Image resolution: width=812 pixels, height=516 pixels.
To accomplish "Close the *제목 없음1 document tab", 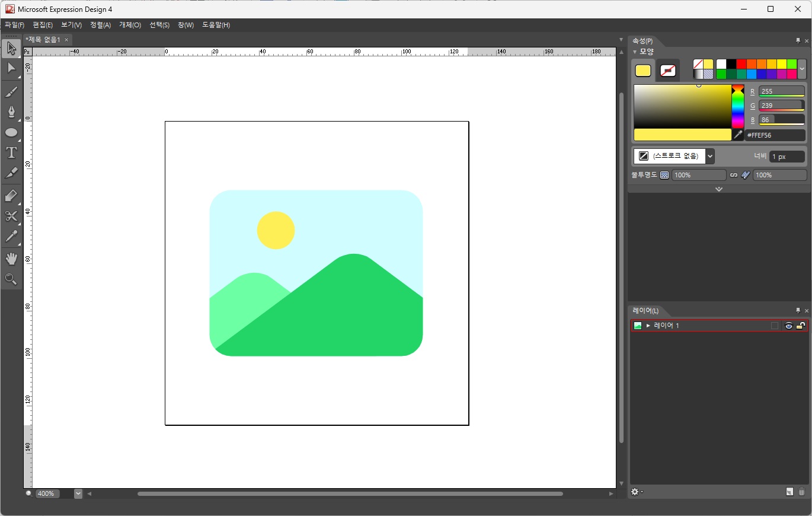I will coord(66,40).
